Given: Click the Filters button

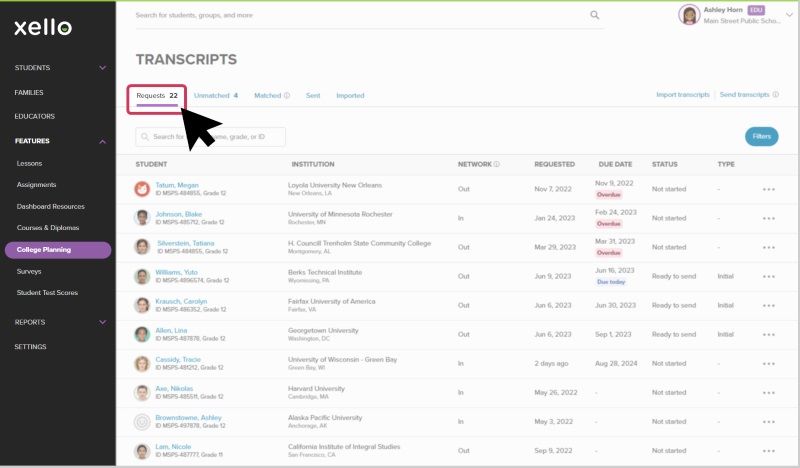Looking at the screenshot, I should click(x=761, y=136).
